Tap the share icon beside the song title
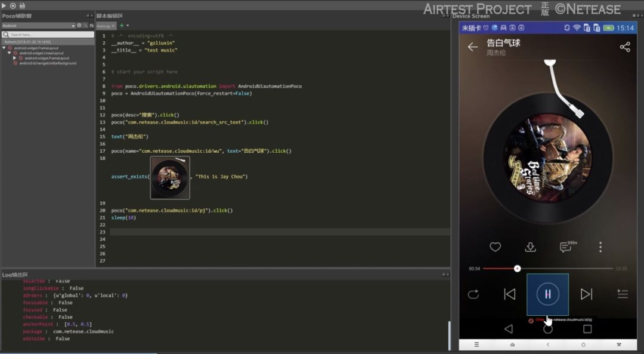The height and width of the screenshot is (354, 644). click(x=625, y=47)
